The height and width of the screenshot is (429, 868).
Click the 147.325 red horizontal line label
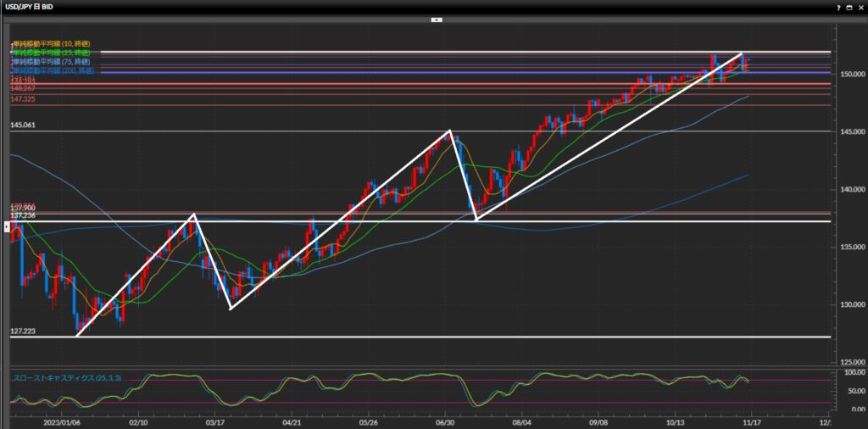pos(22,99)
